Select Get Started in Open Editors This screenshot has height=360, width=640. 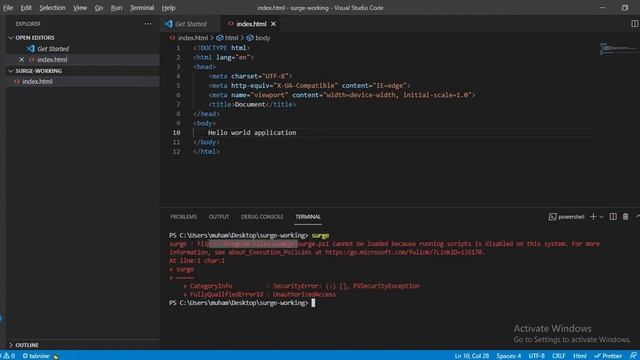click(53, 49)
